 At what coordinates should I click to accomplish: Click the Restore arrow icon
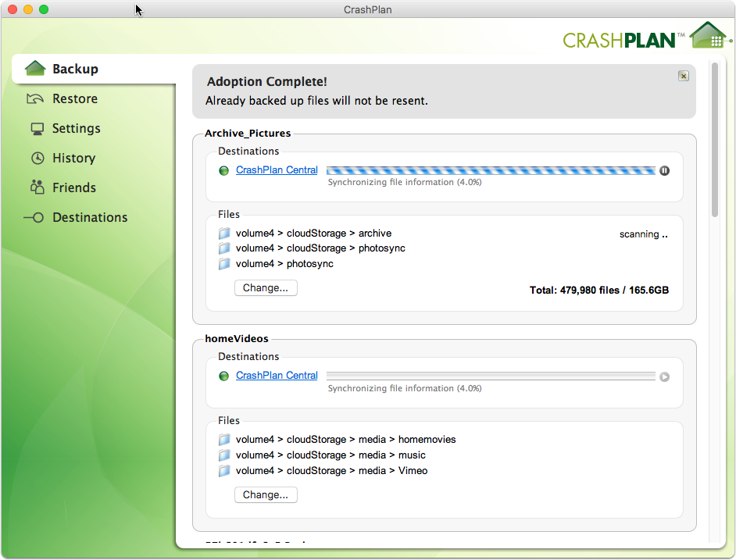pyautogui.click(x=34, y=98)
